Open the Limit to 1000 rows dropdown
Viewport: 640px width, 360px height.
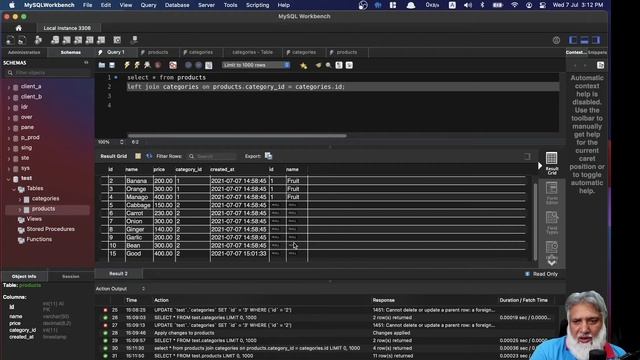[x=256, y=65]
